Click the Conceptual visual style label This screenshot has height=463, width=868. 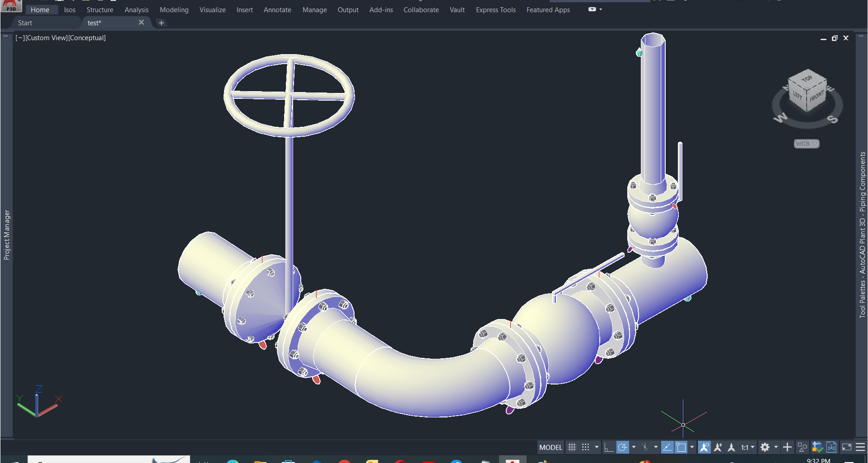click(x=87, y=38)
